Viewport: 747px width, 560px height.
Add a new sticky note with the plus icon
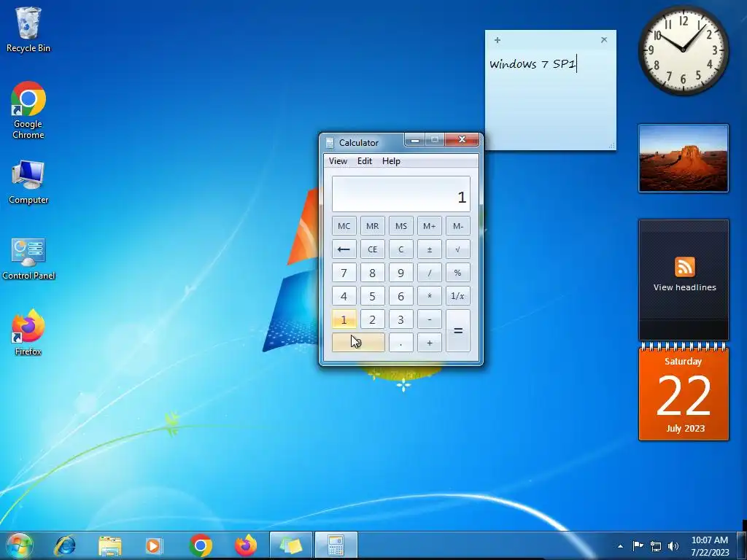coord(498,40)
